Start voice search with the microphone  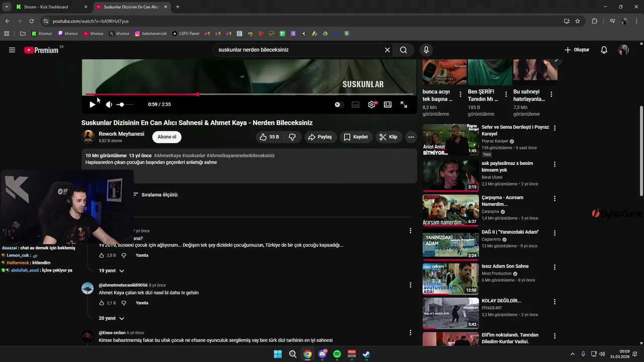tap(426, 50)
